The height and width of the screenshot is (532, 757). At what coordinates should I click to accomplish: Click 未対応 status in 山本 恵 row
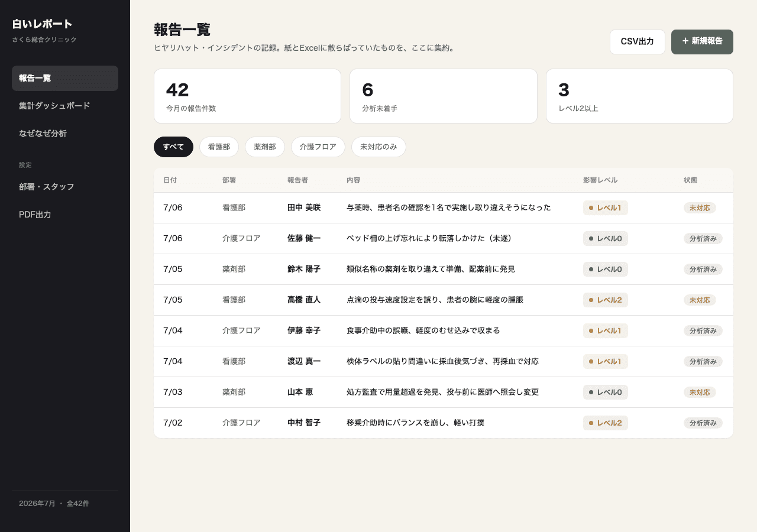click(700, 392)
